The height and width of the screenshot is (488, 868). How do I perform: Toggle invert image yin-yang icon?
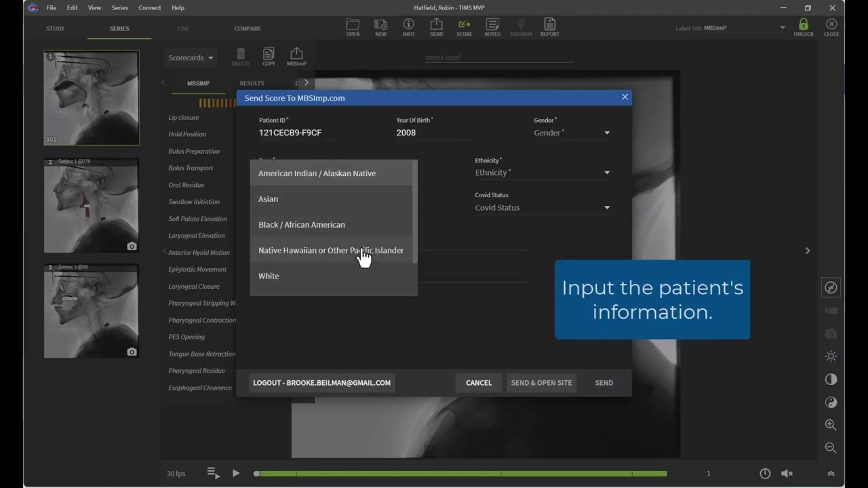[831, 403]
